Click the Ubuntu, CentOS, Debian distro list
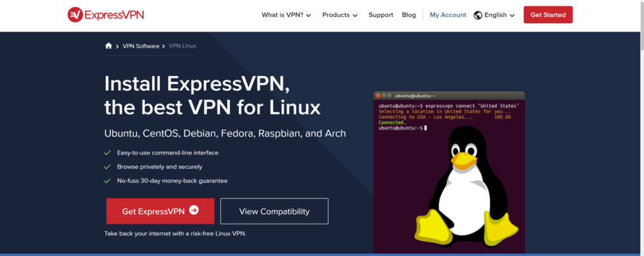644x256 pixels. pos(225,134)
